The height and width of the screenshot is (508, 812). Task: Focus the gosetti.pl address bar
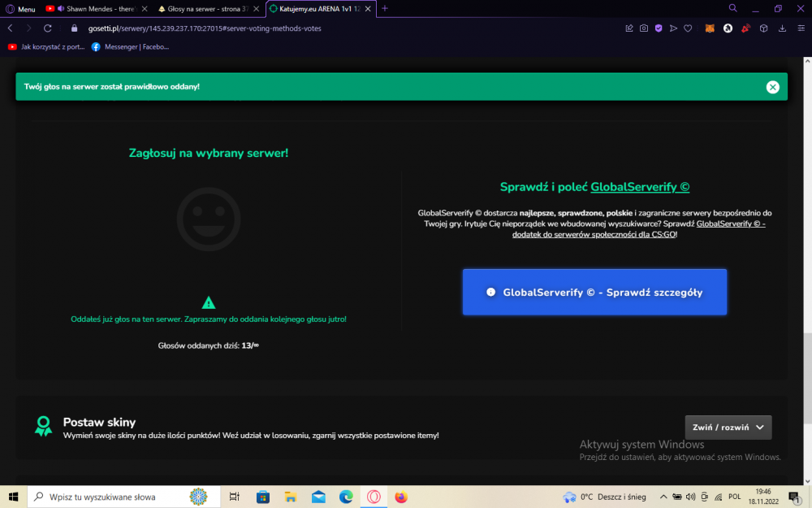click(x=205, y=28)
